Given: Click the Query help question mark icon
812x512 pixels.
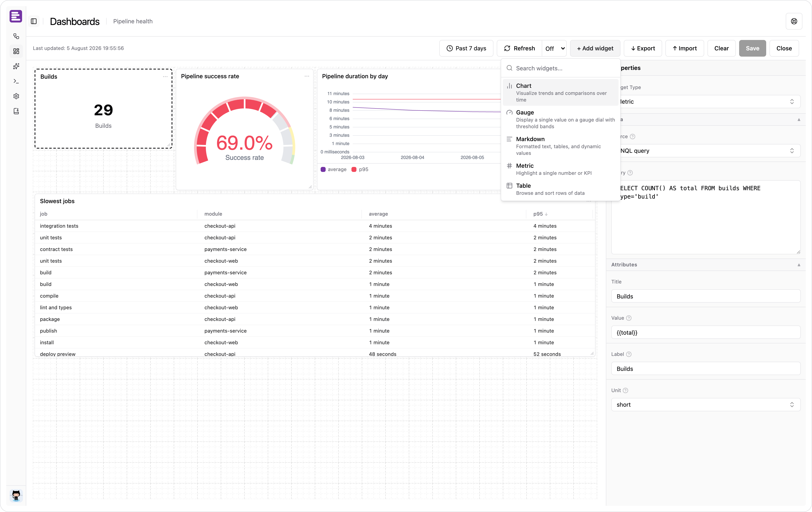Looking at the screenshot, I should 630,173.
